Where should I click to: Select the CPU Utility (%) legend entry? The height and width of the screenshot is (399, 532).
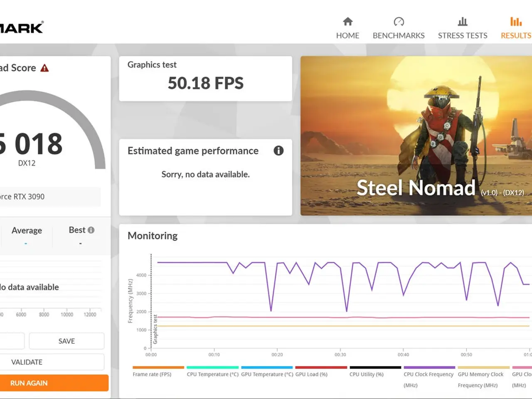click(367, 374)
